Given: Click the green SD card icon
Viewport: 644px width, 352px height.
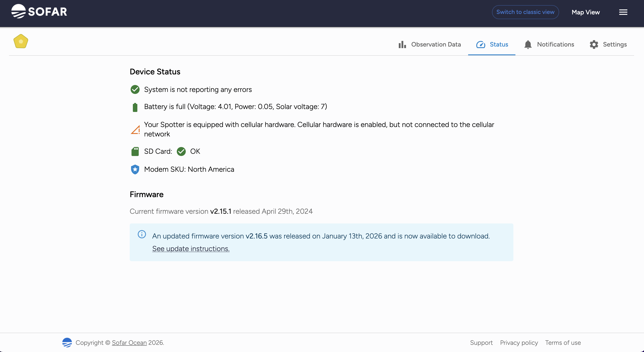Looking at the screenshot, I should click(x=135, y=151).
